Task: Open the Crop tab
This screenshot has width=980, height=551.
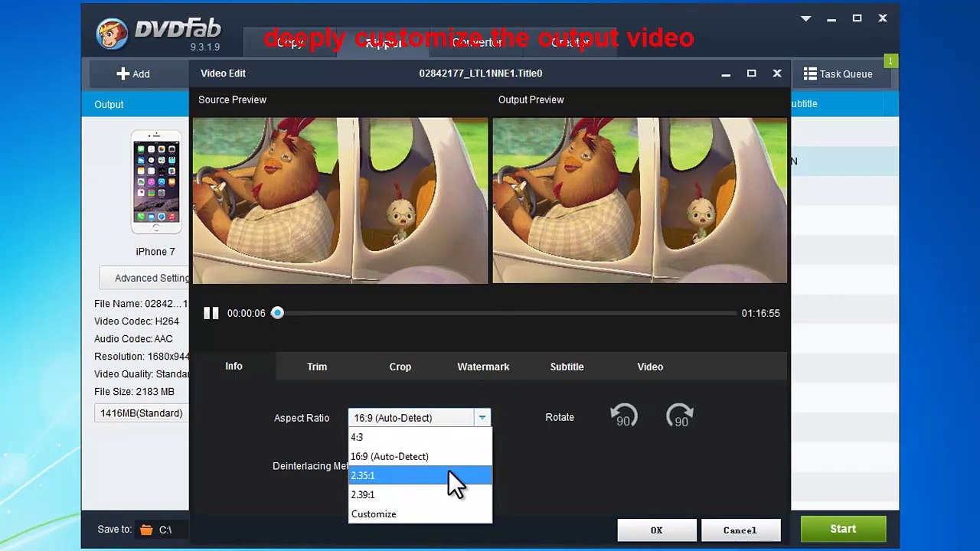Action: (x=400, y=367)
